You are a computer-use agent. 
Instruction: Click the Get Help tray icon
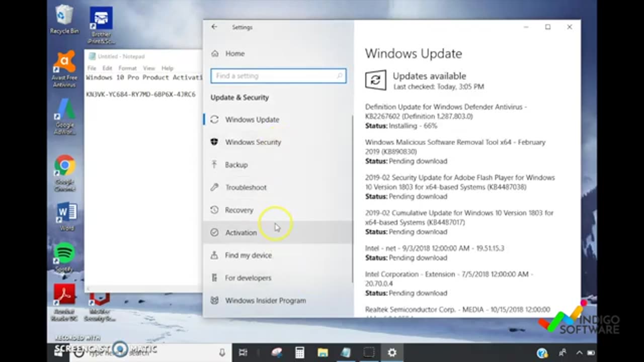click(542, 353)
